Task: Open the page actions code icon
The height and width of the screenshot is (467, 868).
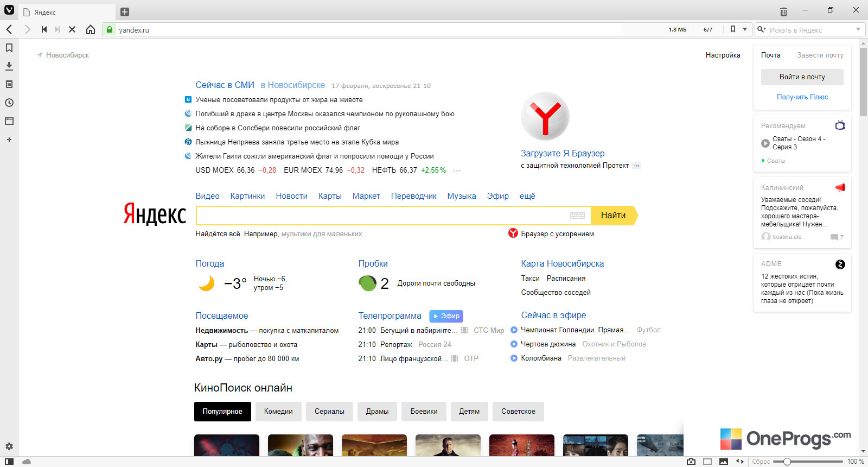Action: point(740,462)
